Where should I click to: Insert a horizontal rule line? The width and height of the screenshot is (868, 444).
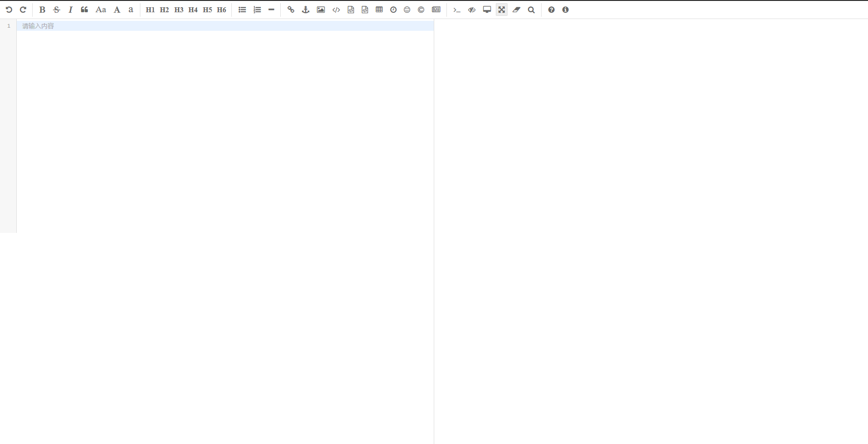point(271,10)
